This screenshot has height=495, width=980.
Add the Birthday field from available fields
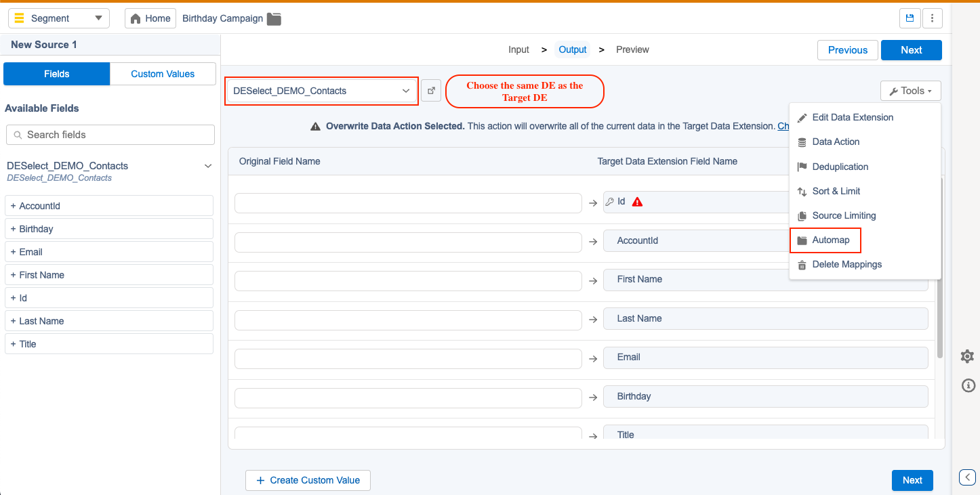[x=109, y=229]
